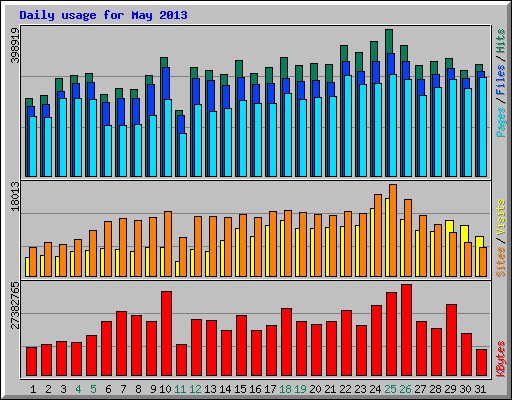Click the Files legend label
Screen dimensions: 512x400
501,79
